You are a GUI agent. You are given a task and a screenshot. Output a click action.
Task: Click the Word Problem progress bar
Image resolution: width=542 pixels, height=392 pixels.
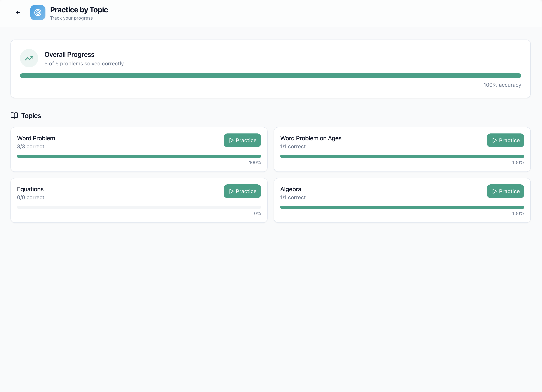click(x=139, y=156)
